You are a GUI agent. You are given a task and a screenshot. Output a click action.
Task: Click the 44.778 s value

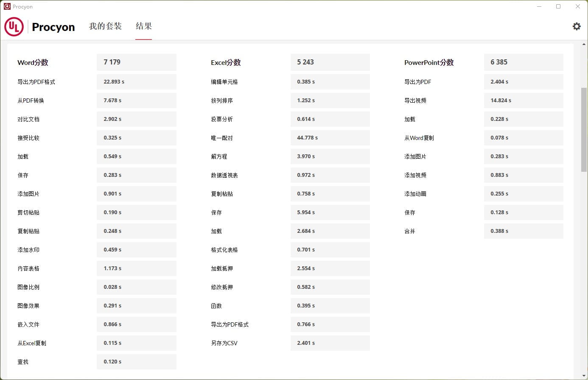[330, 138]
